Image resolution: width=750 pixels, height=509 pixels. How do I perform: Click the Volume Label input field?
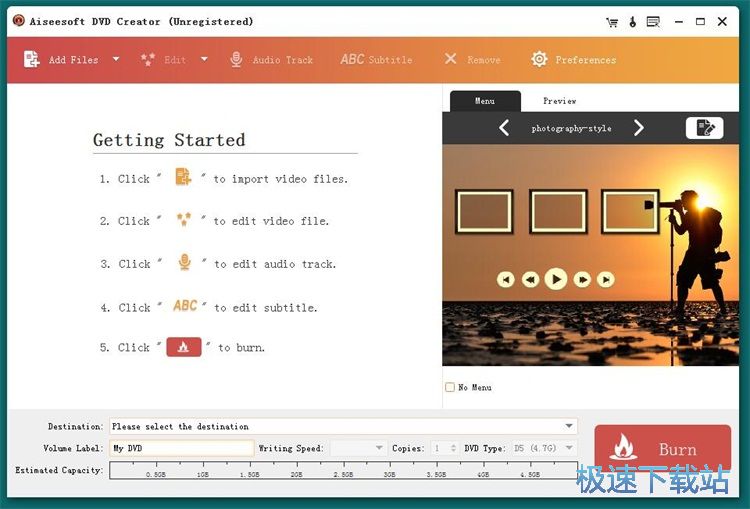coord(182,448)
